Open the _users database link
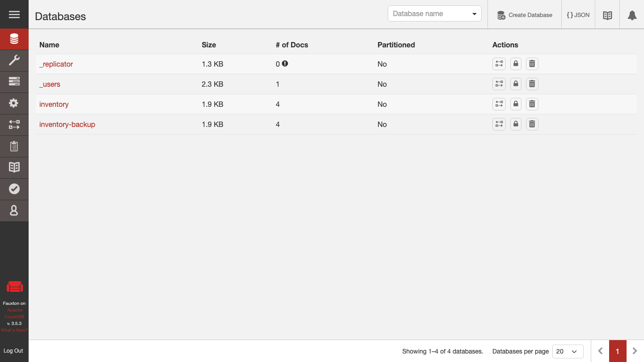This screenshot has width=644, height=362. (x=50, y=84)
